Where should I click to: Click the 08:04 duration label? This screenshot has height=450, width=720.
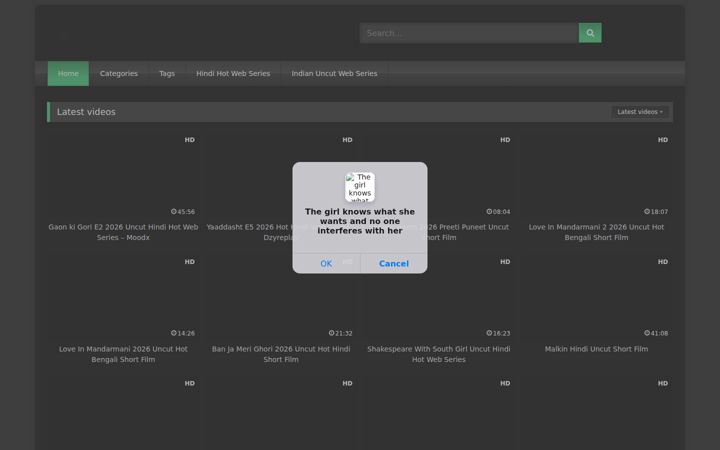click(498, 212)
